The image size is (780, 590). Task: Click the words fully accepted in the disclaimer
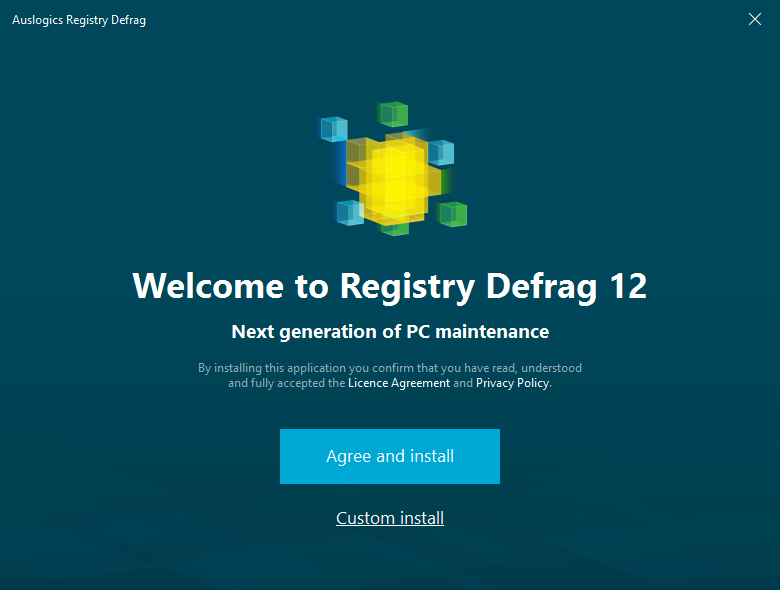[289, 383]
